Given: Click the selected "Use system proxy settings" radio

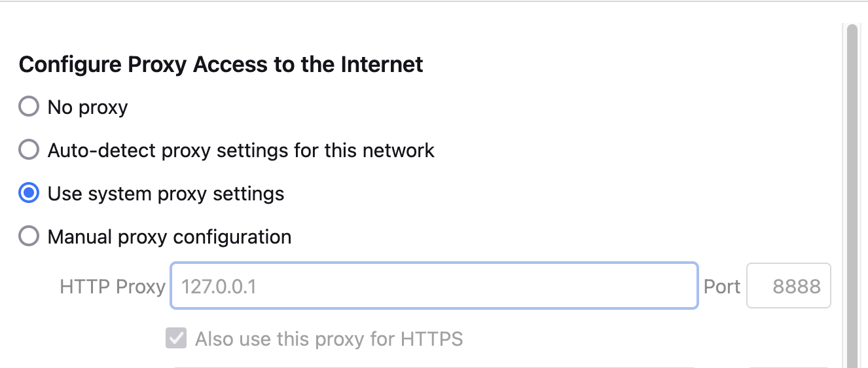Looking at the screenshot, I should pyautogui.click(x=29, y=194).
